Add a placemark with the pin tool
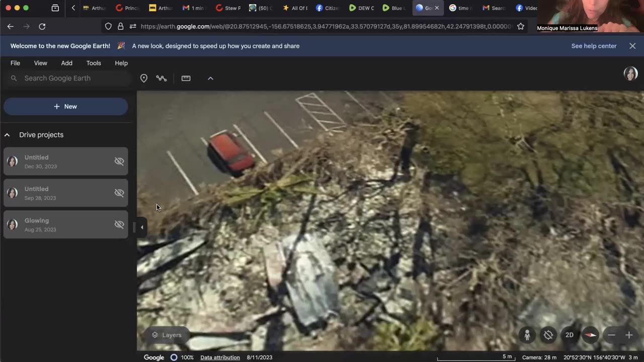The height and width of the screenshot is (362, 644). (144, 78)
